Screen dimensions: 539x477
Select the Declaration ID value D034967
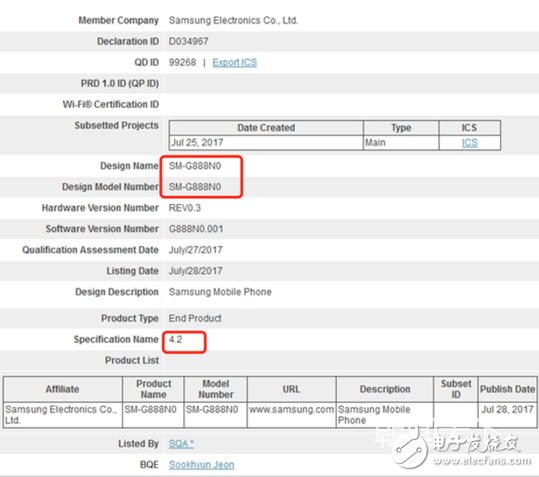188,41
